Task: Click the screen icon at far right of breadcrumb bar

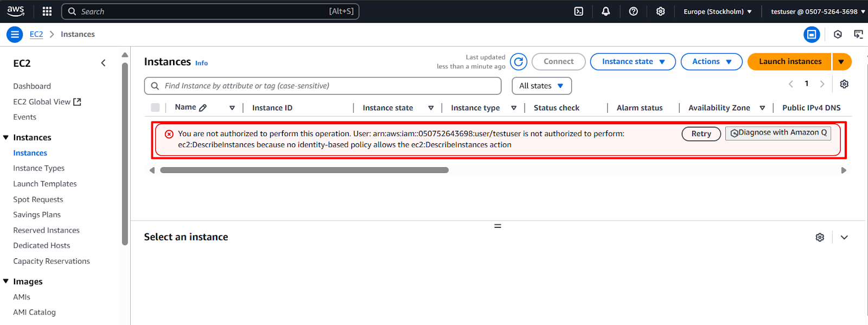Action: tap(858, 34)
